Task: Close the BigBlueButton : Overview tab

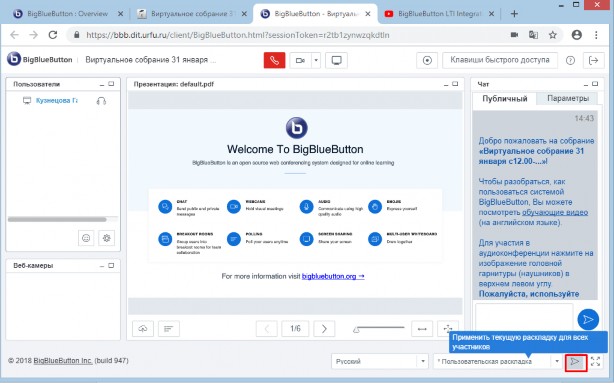Action: [x=121, y=14]
